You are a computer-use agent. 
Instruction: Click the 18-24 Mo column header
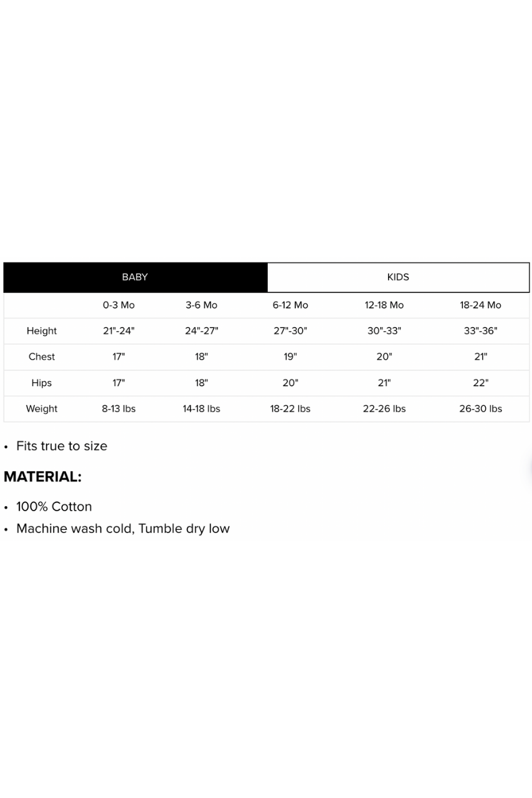[x=480, y=305]
